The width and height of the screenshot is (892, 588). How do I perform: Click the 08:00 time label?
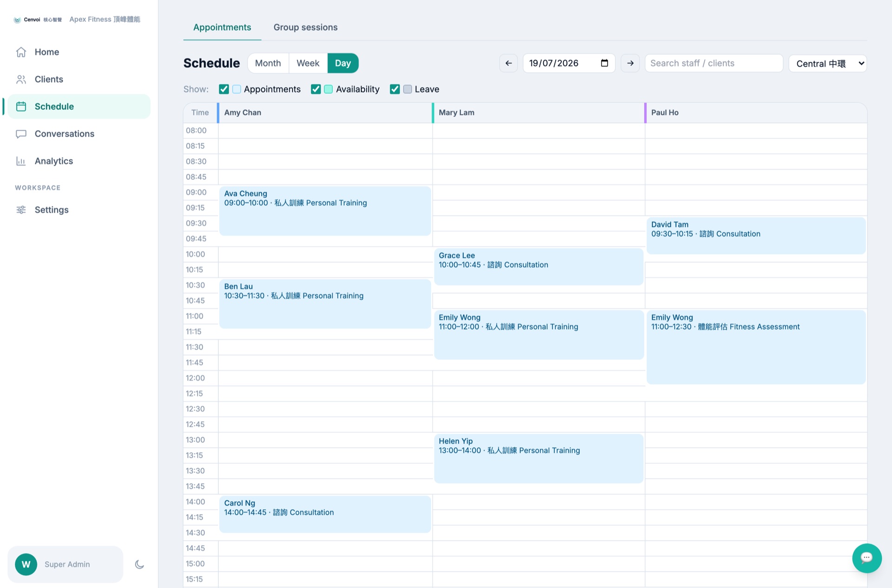coord(196,131)
